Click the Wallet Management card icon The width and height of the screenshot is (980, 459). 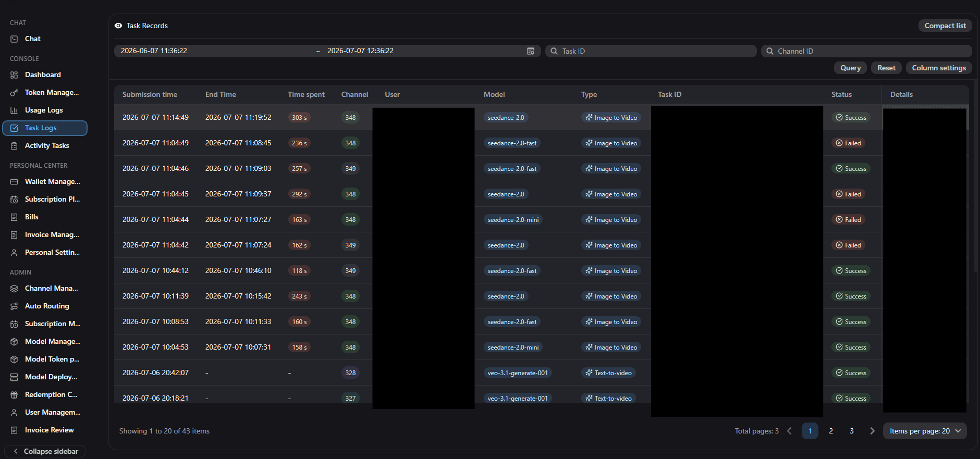(14, 182)
